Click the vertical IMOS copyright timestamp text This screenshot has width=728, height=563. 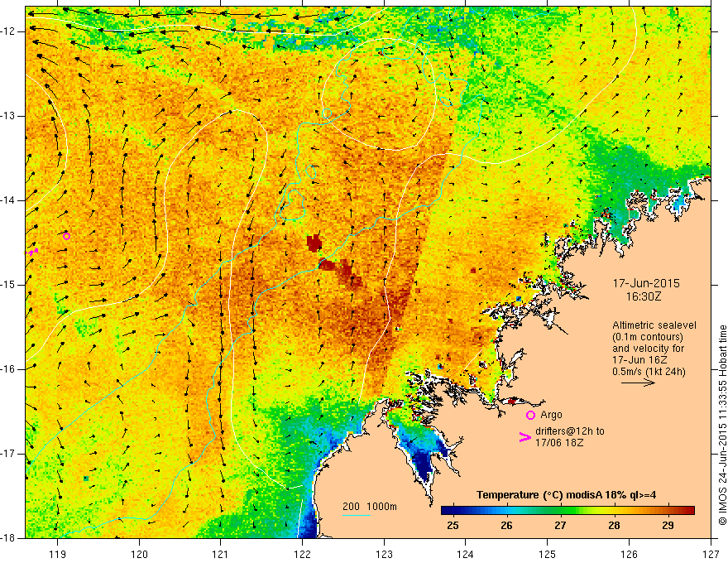722,425
